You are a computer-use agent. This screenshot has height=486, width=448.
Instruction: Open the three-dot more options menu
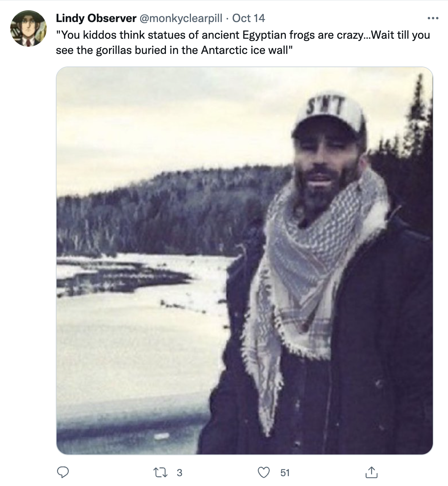coord(433,18)
